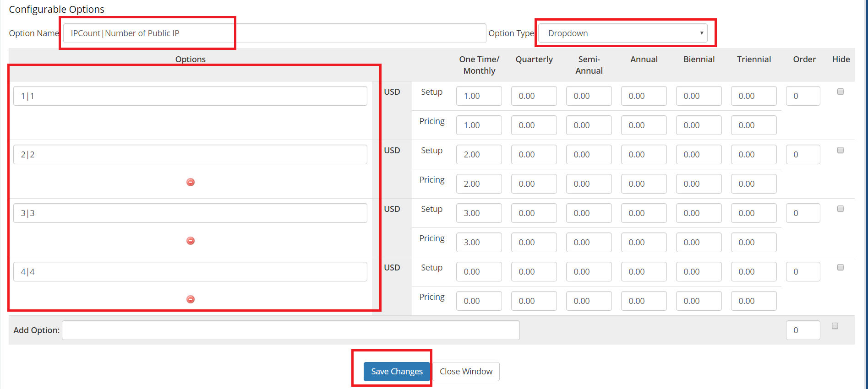This screenshot has width=868, height=389.
Task: Click the 4|4 option name field
Action: (x=190, y=272)
